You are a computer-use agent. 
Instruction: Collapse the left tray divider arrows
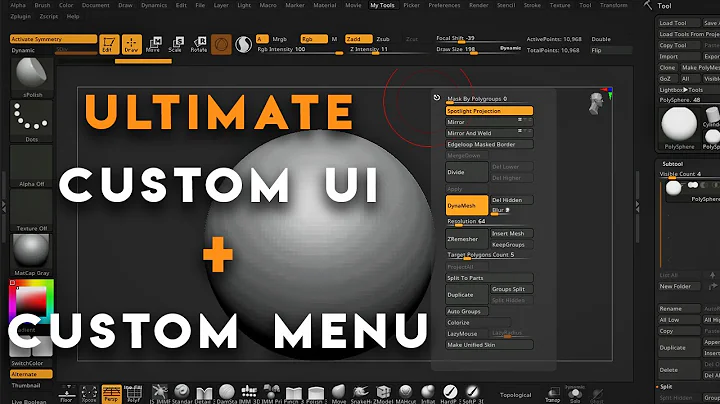(x=4, y=207)
